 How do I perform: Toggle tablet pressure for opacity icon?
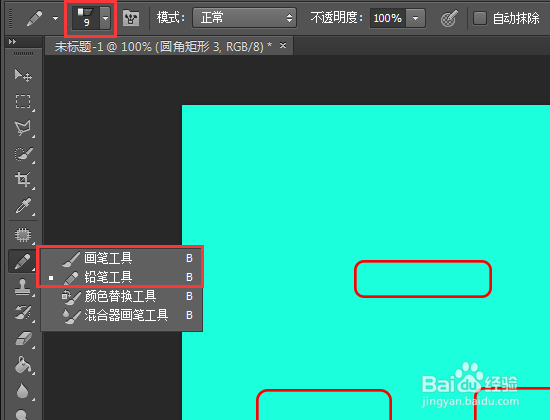[x=449, y=18]
